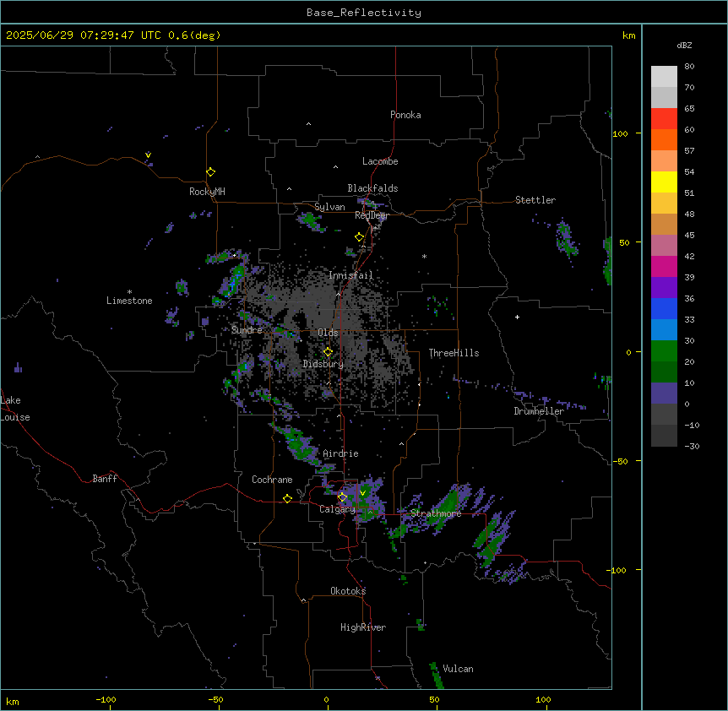Click the bright green 20-30 dBZ swatch

664,351
